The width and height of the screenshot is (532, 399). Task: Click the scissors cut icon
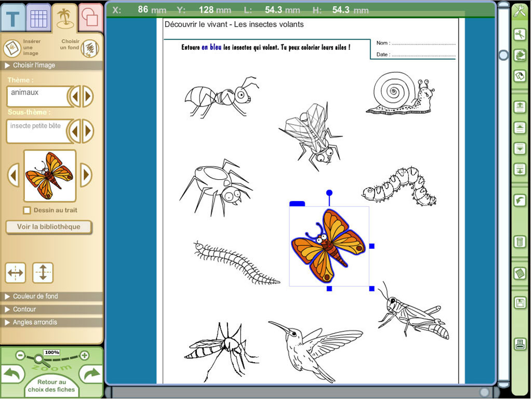[520, 35]
